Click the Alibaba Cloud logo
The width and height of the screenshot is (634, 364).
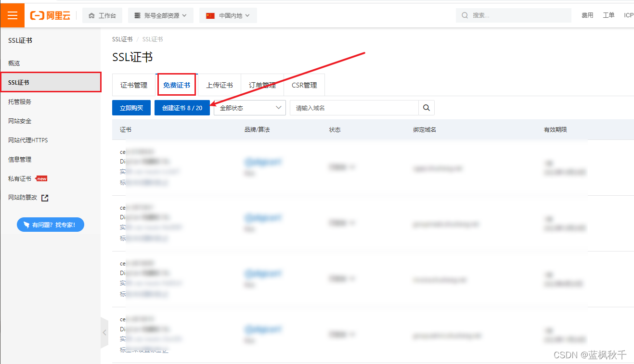51,15
